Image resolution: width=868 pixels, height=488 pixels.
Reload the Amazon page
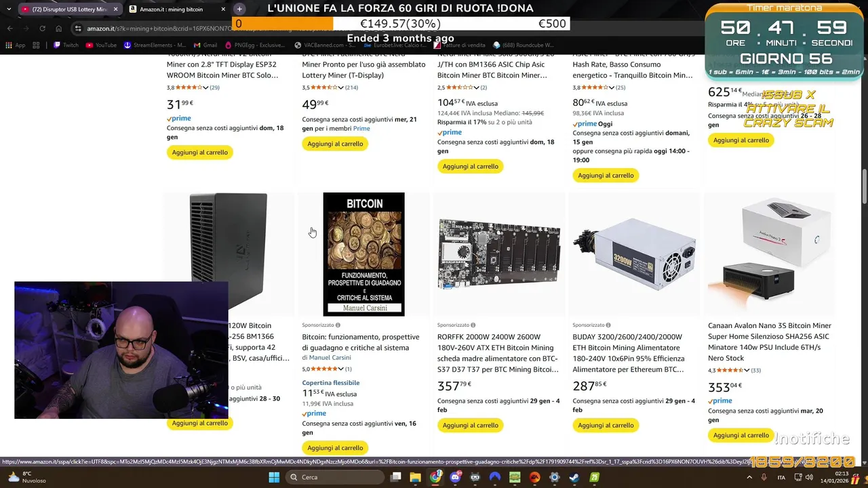click(42, 28)
